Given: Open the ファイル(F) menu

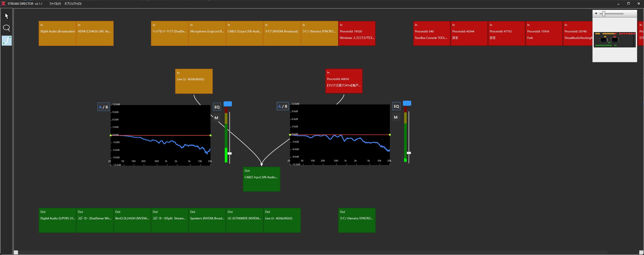Looking at the screenshot, I should coord(55,4).
